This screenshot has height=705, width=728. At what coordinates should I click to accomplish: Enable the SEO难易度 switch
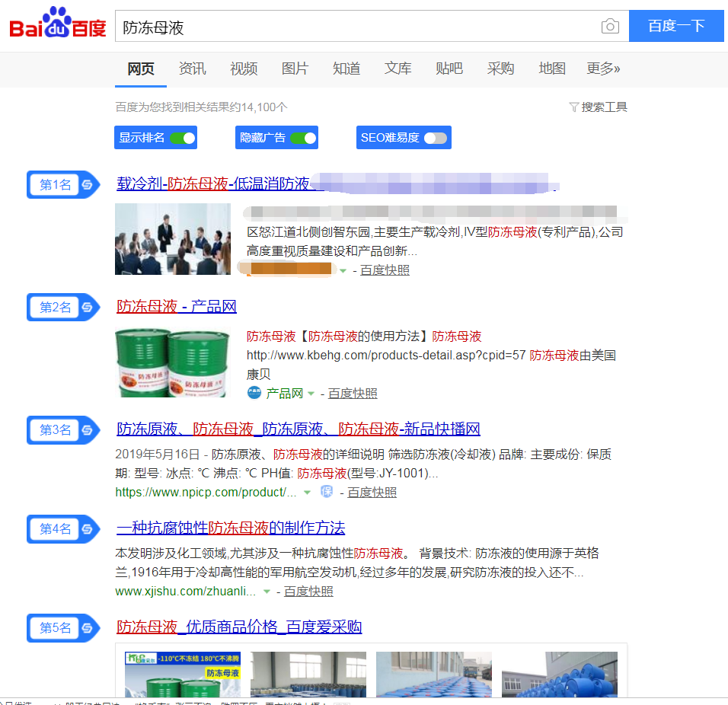(x=436, y=138)
